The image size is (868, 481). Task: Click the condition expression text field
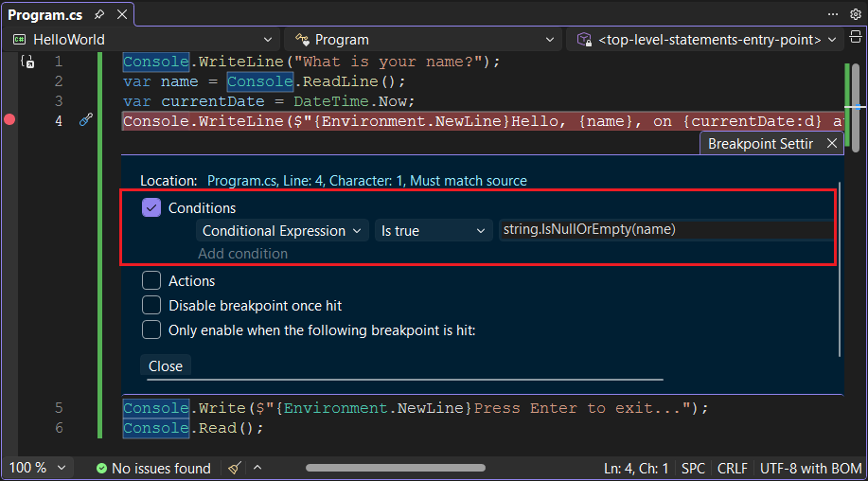(x=664, y=230)
